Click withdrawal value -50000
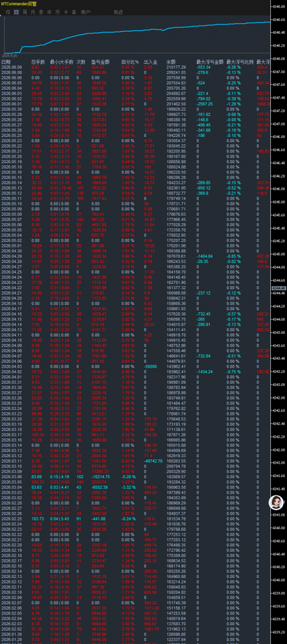Image resolution: width=287 pixels, height=644 pixels. [151, 365]
